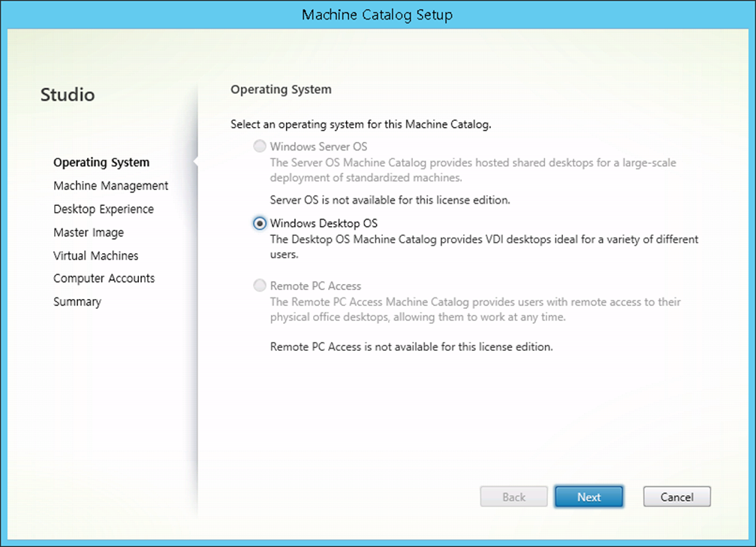Click the Desktop OS Machine Catalog description

(x=484, y=246)
